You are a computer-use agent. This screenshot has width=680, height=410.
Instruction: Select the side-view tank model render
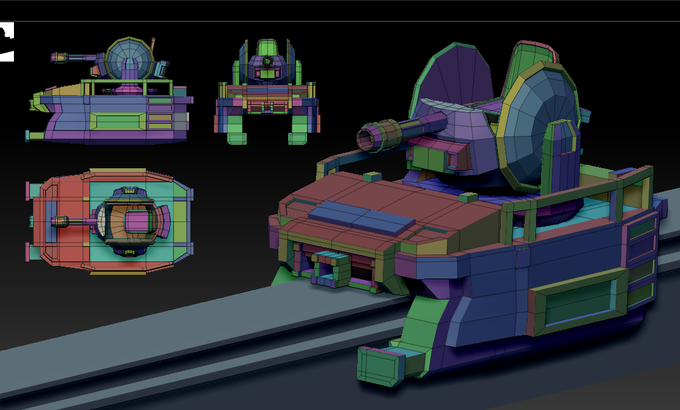tap(109, 91)
